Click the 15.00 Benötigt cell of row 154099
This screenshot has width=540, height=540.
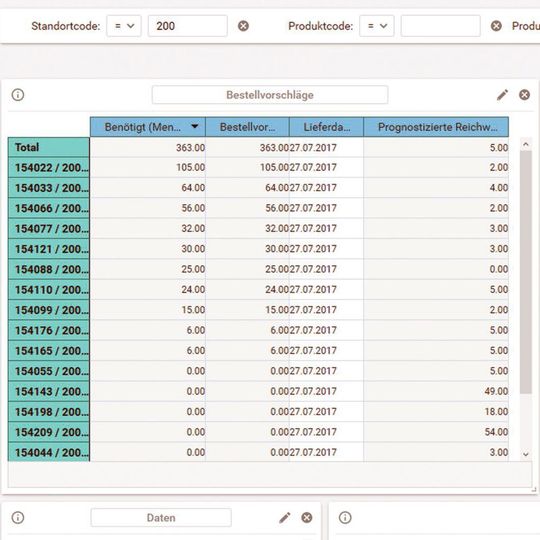148,310
